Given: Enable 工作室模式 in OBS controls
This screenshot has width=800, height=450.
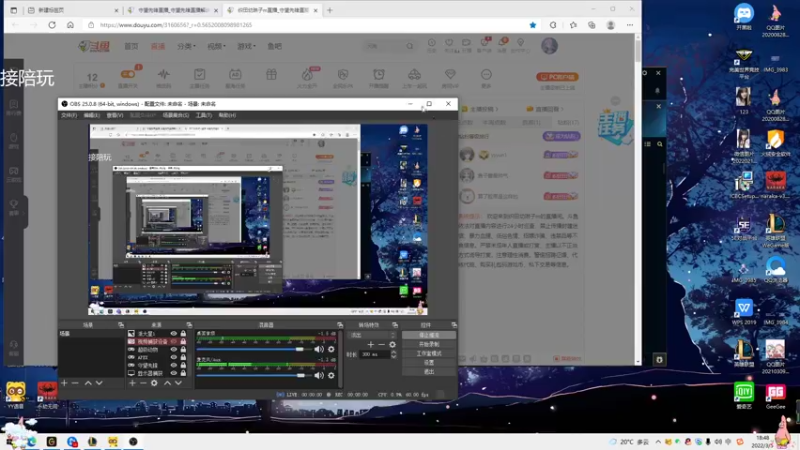Looking at the screenshot, I should pyautogui.click(x=429, y=354).
